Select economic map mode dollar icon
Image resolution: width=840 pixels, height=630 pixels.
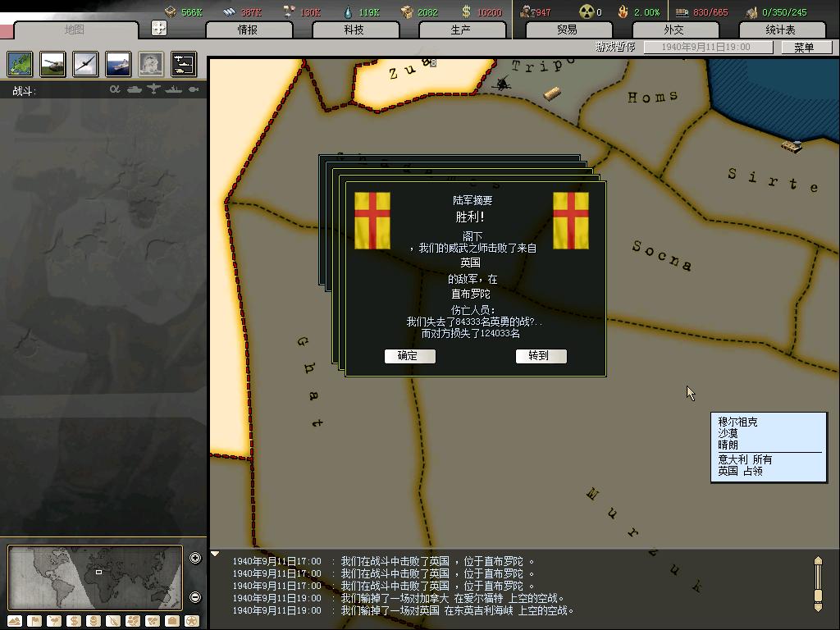74,621
